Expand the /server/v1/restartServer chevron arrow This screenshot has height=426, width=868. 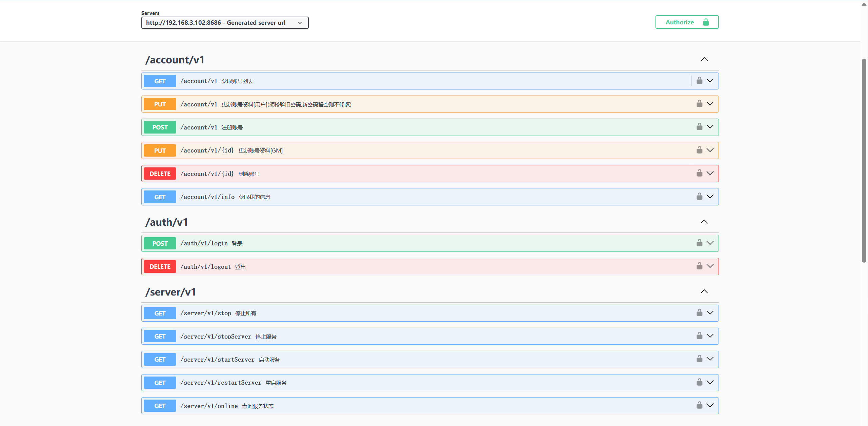[x=710, y=382]
